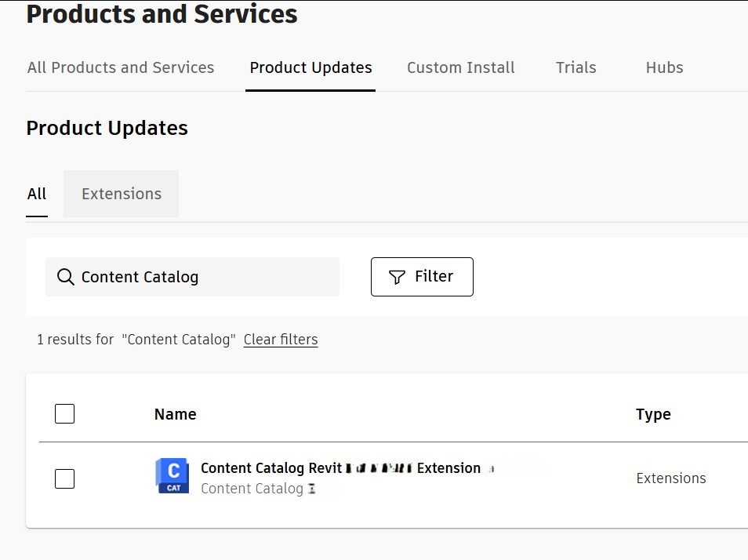Go to the Trials tab
Image resolution: width=748 pixels, height=560 pixels.
click(x=576, y=67)
